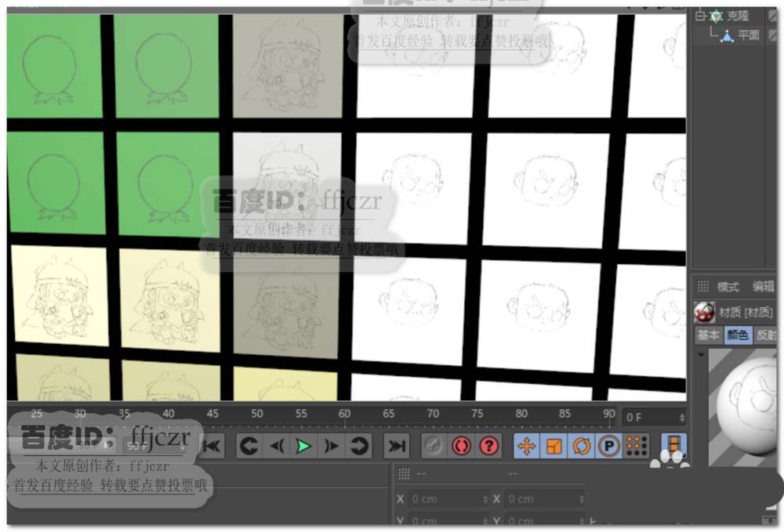Select the 平面 object name
The height and width of the screenshot is (532, 784).
point(749,35)
